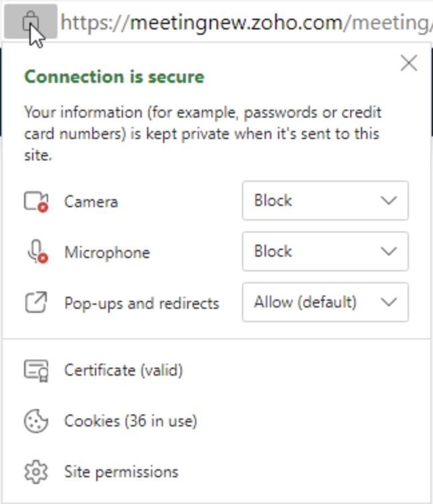Viewport: 433px width, 504px height.
Task: Click the cookies icon
Action: click(x=36, y=421)
